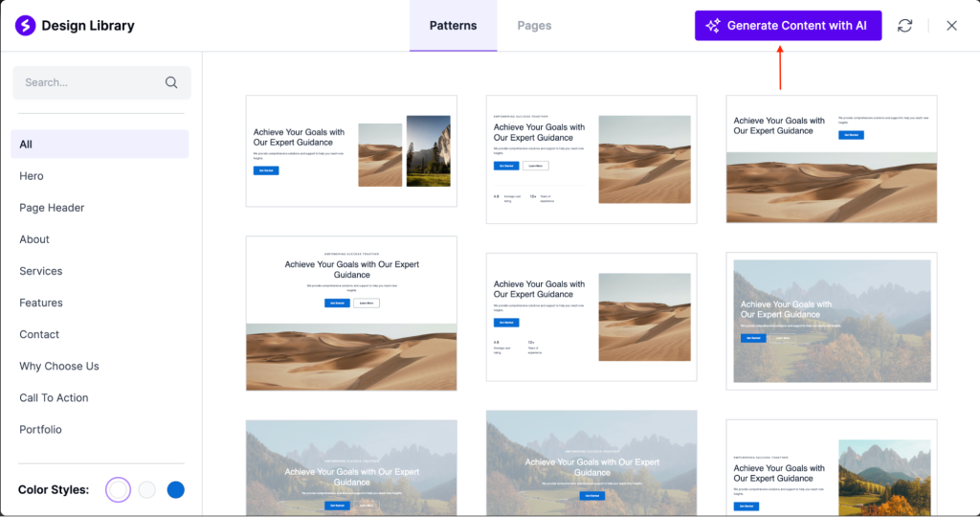The image size is (980, 517).
Task: Select the Page Header category
Action: [52, 208]
